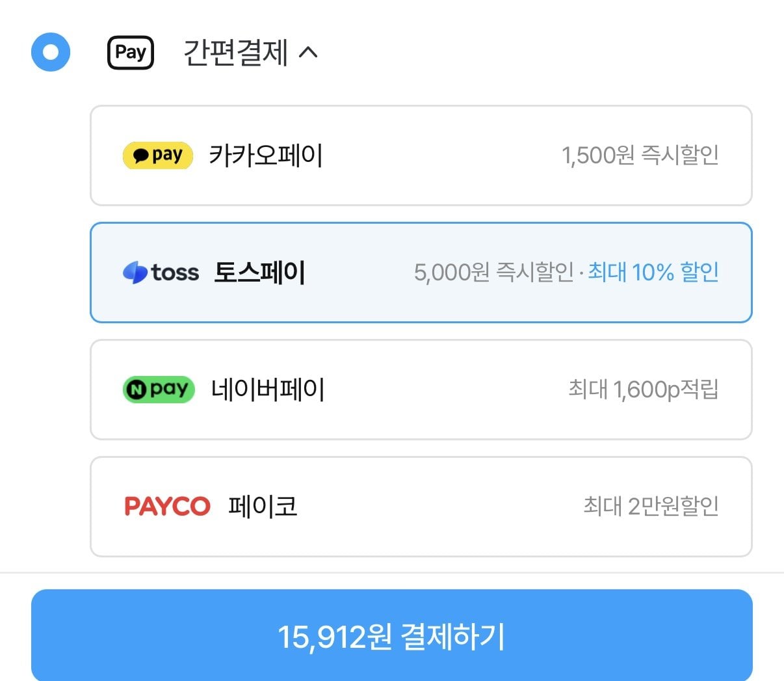Choose the 카카오페이 payment option
This screenshot has width=784, height=681.
pyautogui.click(x=421, y=155)
